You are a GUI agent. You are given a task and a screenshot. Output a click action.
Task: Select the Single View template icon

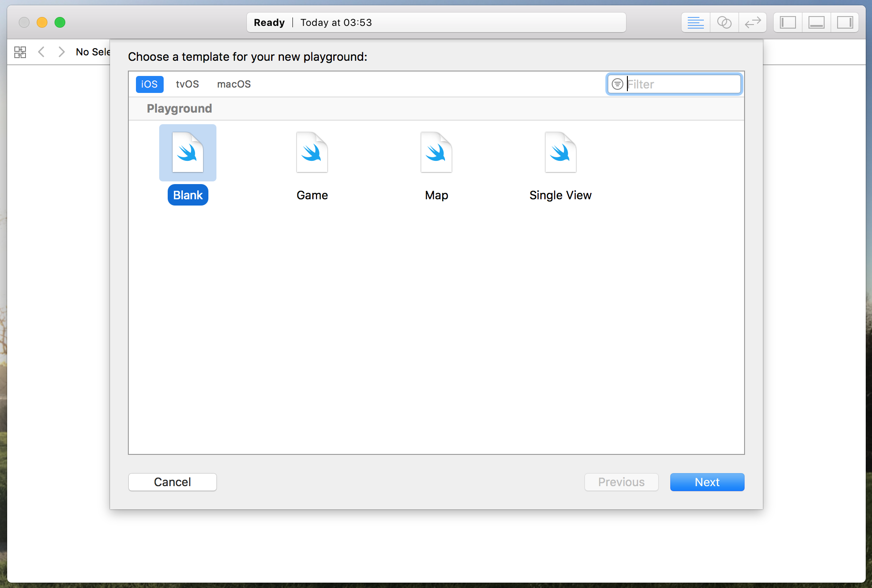560,153
